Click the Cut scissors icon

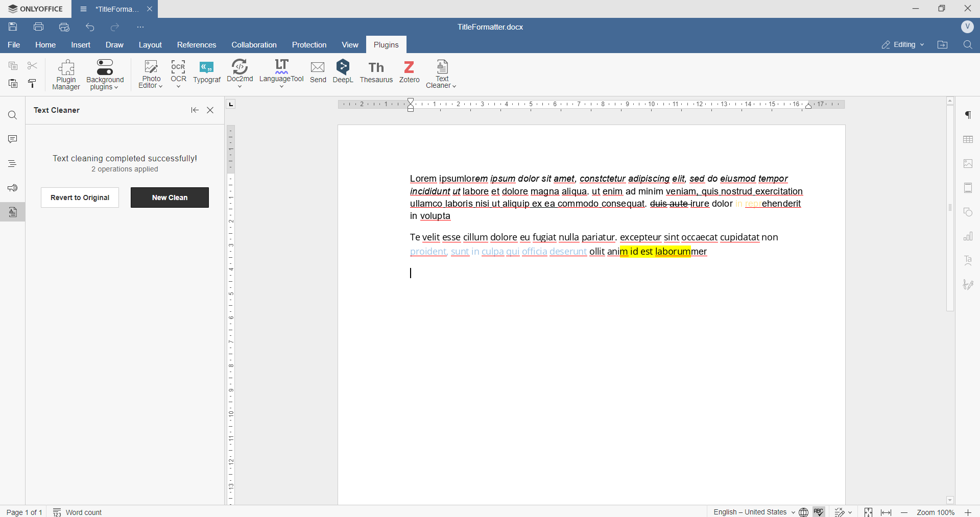[x=32, y=66]
